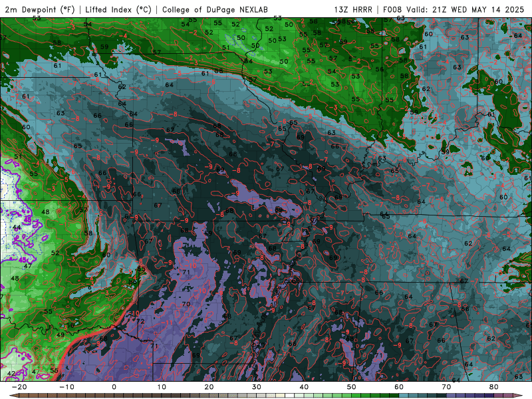Click the -20 label on the color scale
Image resolution: width=532 pixels, height=399 pixels.
click(x=19, y=387)
